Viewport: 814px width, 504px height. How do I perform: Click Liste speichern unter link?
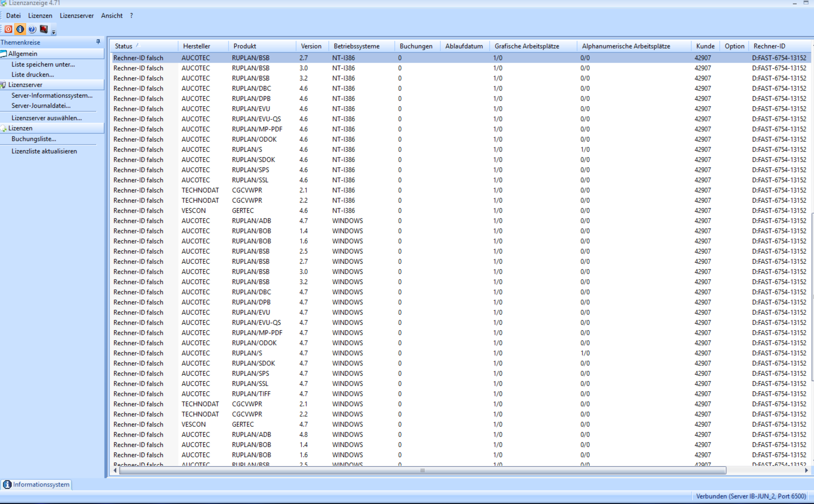click(x=43, y=64)
